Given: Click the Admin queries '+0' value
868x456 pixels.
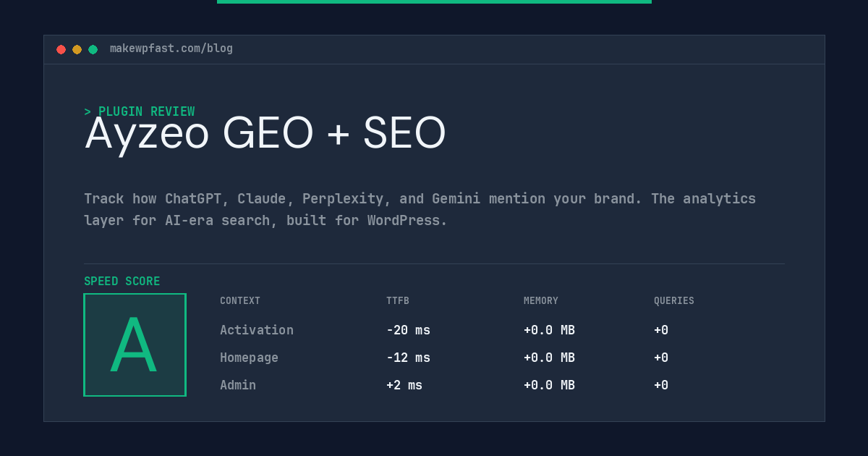Looking at the screenshot, I should pyautogui.click(x=661, y=385).
